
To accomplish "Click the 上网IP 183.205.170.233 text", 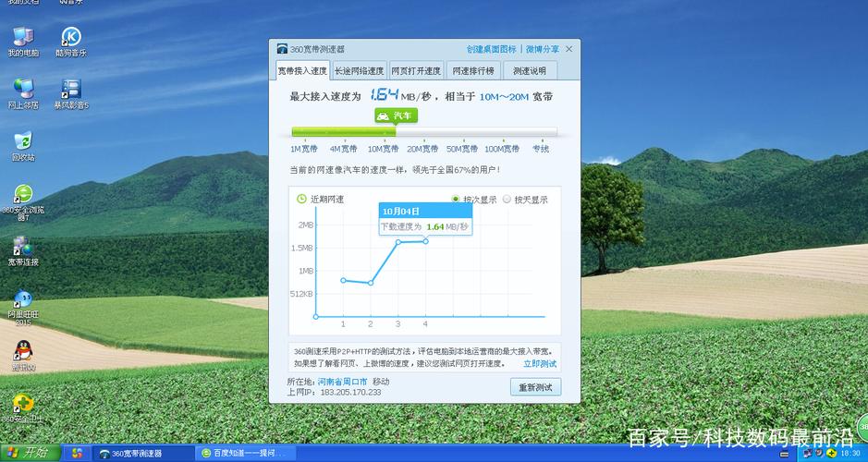I will tap(334, 392).
